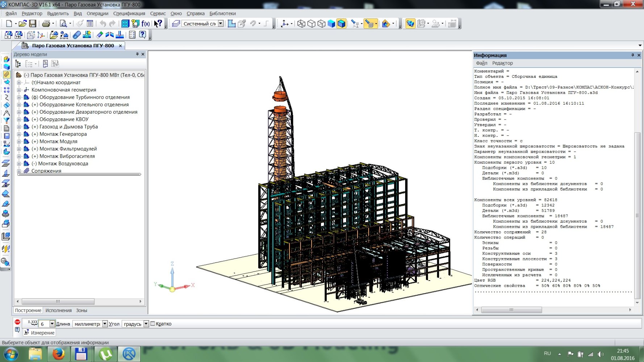Open Firefox from the taskbar

tap(58, 354)
